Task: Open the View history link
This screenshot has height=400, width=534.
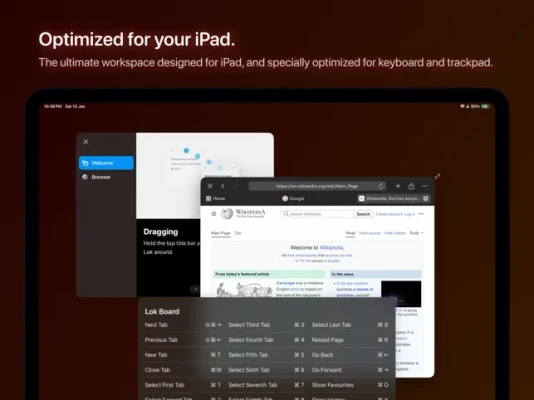Action: tap(395, 233)
